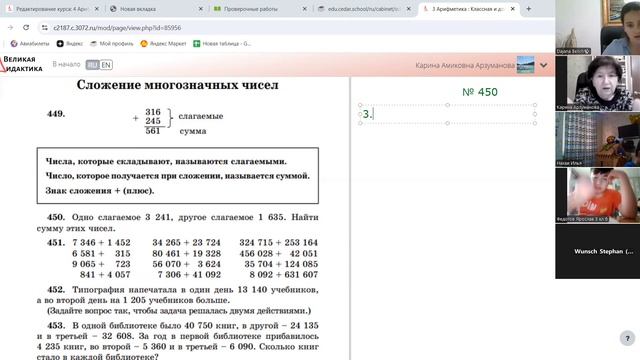Open 'Яндекс Маркет' bookmark
The width and height of the screenshot is (640, 360).
pyautogui.click(x=163, y=44)
